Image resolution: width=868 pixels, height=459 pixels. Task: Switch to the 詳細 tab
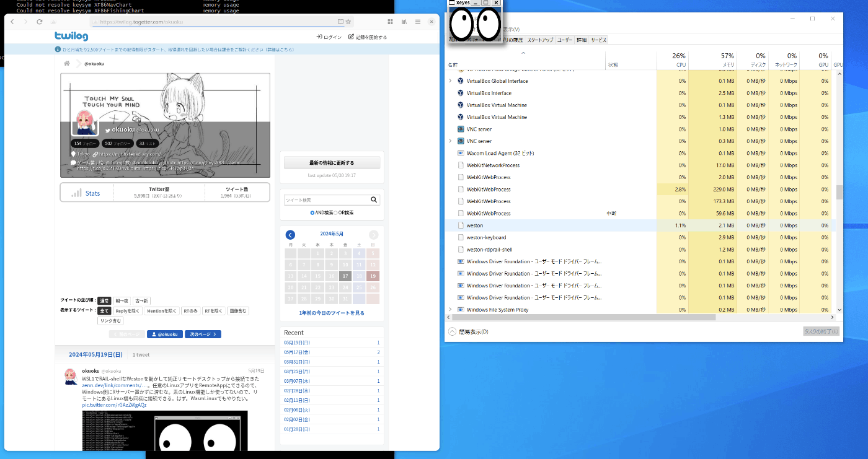[x=582, y=40]
